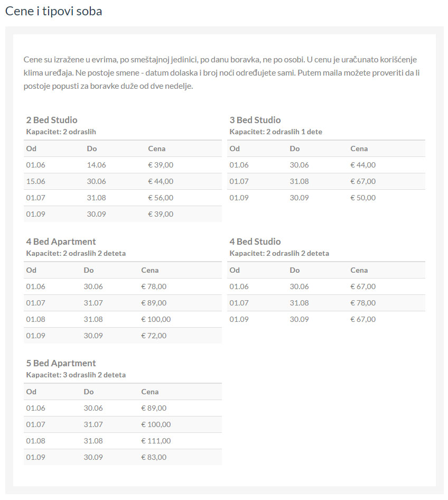Click the € 72,00 price cell
Image resolution: width=448 pixels, height=500 pixels.
tap(154, 336)
